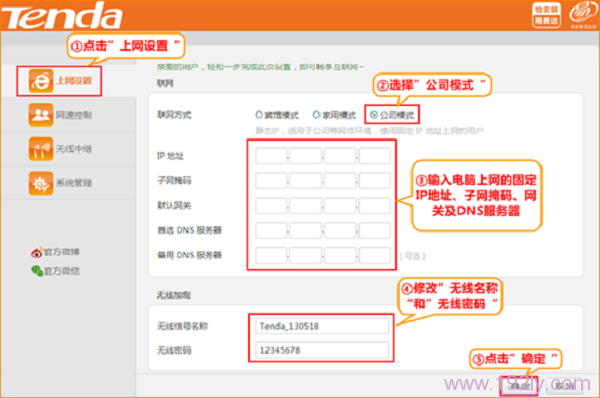
Task: Click the (可选) hint after backup DNS
Action: [413, 256]
